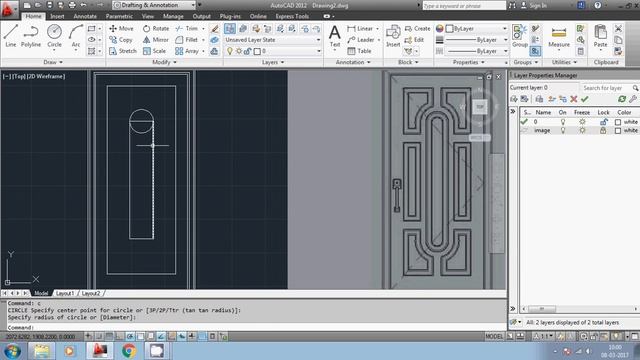Click the Name column header
Image resolution: width=640 pixels, height=360 pixels.
(x=543, y=112)
